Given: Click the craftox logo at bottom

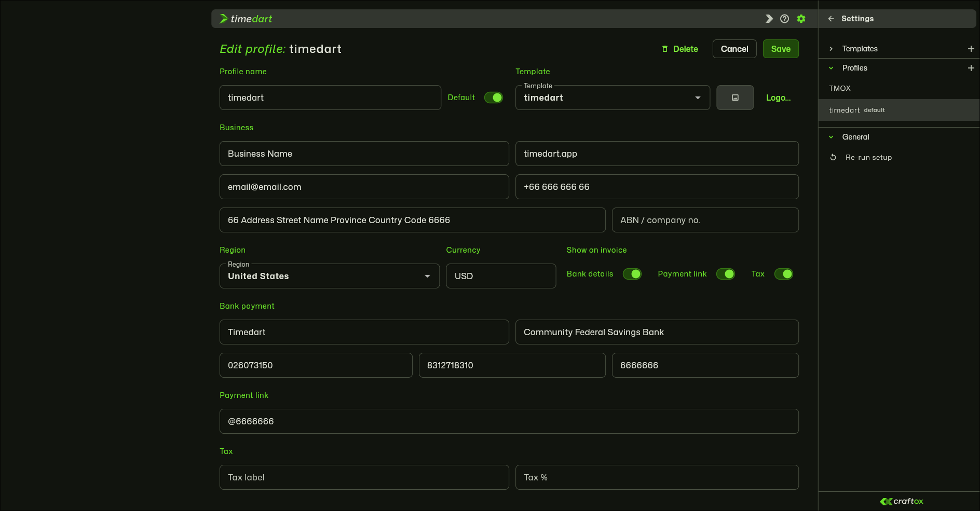Looking at the screenshot, I should click(x=902, y=501).
